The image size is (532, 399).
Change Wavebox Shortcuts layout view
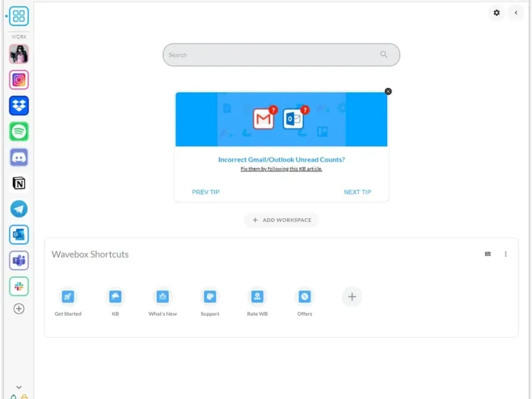click(487, 254)
